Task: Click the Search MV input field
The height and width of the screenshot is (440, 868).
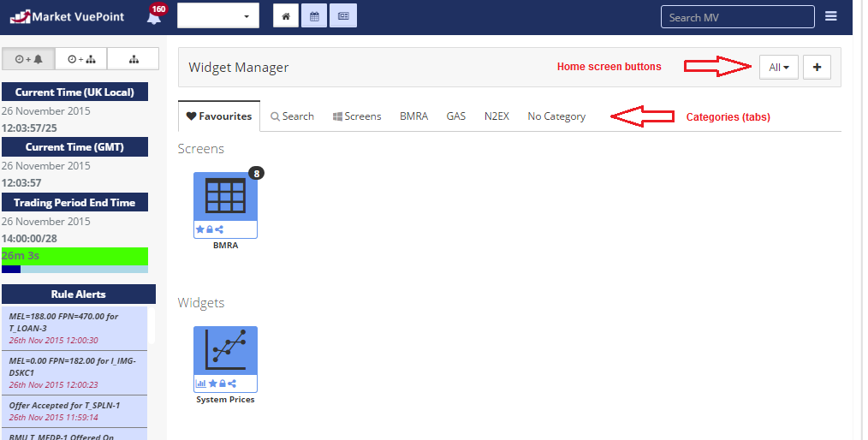Action: pyautogui.click(x=737, y=16)
